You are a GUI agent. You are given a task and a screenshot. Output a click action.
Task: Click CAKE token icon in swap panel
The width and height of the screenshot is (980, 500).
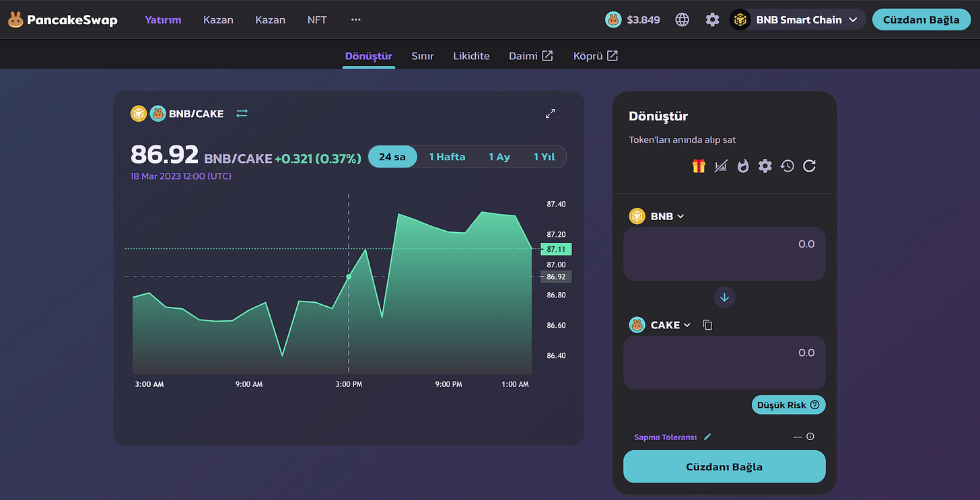tap(637, 325)
